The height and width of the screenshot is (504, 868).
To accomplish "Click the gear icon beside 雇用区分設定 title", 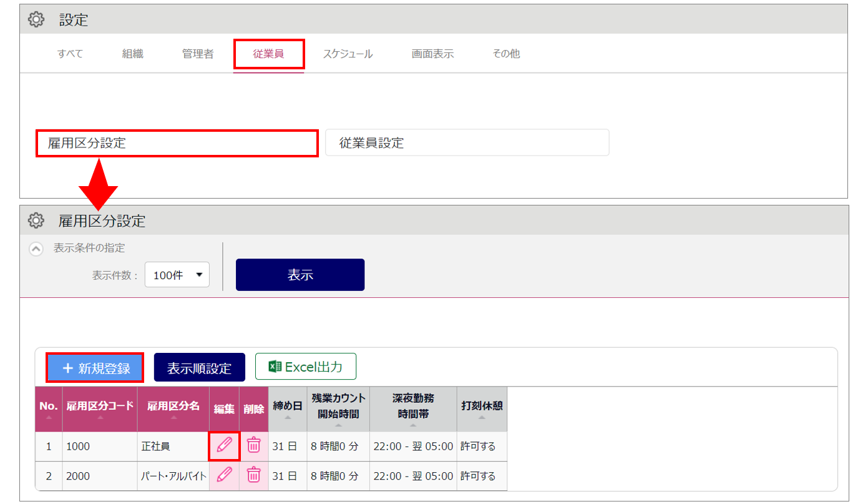I will point(36,220).
